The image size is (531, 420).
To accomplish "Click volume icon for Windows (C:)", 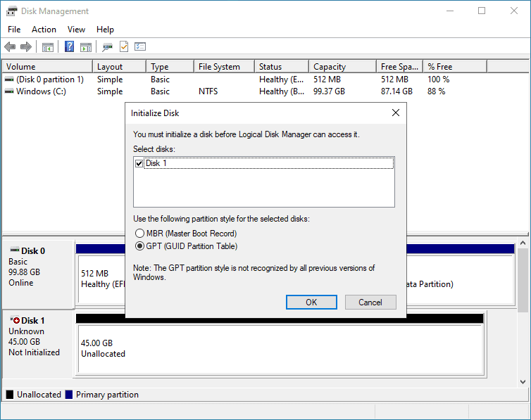I will 9,91.
